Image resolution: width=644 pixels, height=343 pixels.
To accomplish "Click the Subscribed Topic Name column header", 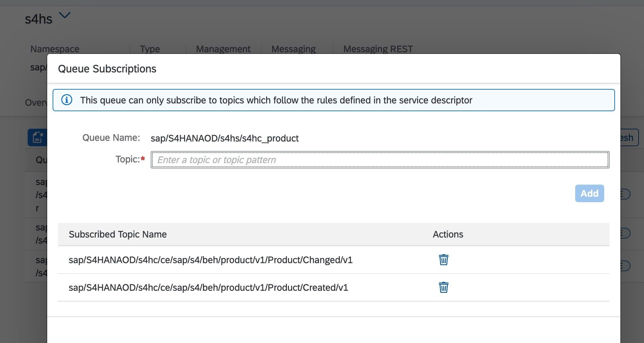I will pyautogui.click(x=118, y=234).
